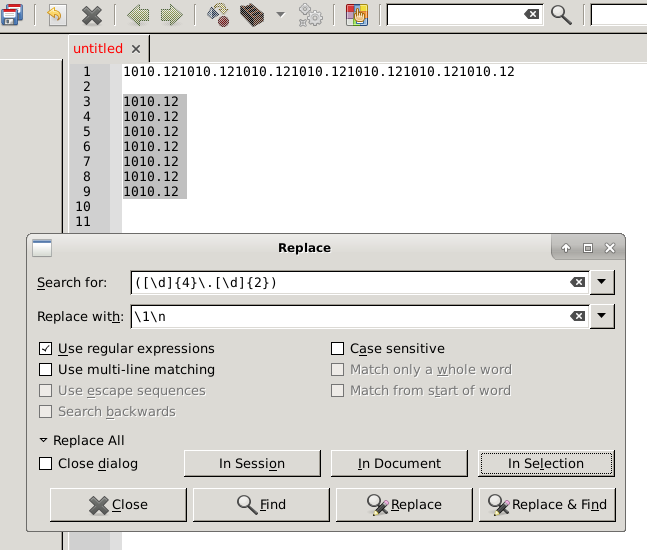Click the Replace button

click(x=404, y=505)
